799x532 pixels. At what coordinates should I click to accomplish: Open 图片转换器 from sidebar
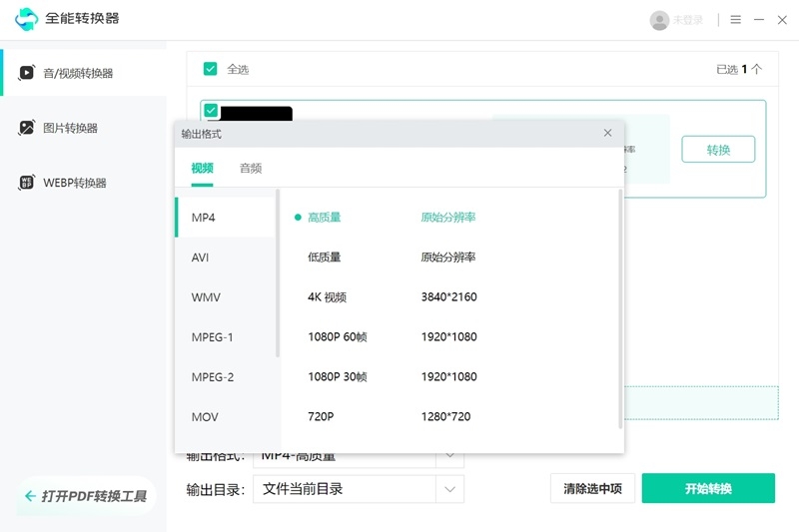(x=84, y=128)
